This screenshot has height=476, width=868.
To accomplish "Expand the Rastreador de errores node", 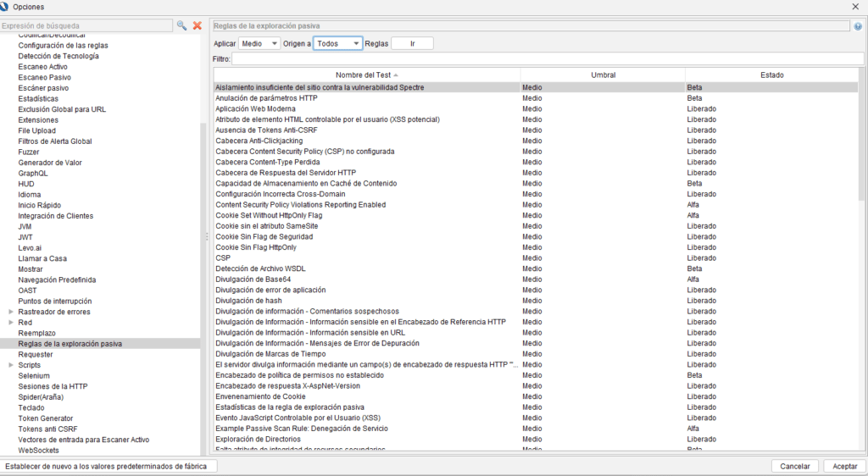I will [10, 312].
